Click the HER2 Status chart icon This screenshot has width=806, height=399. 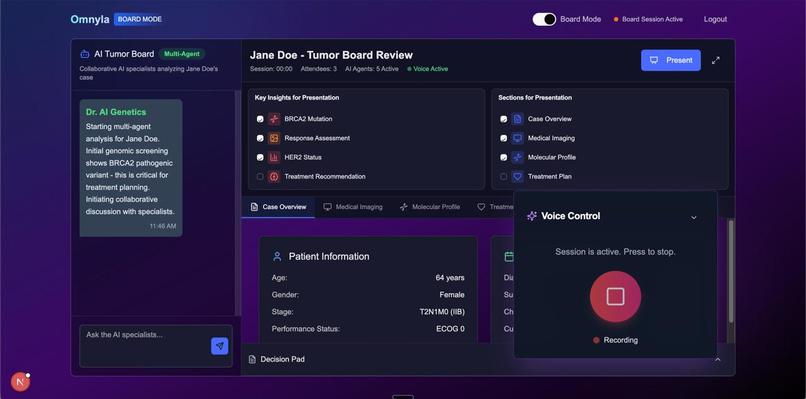(274, 157)
